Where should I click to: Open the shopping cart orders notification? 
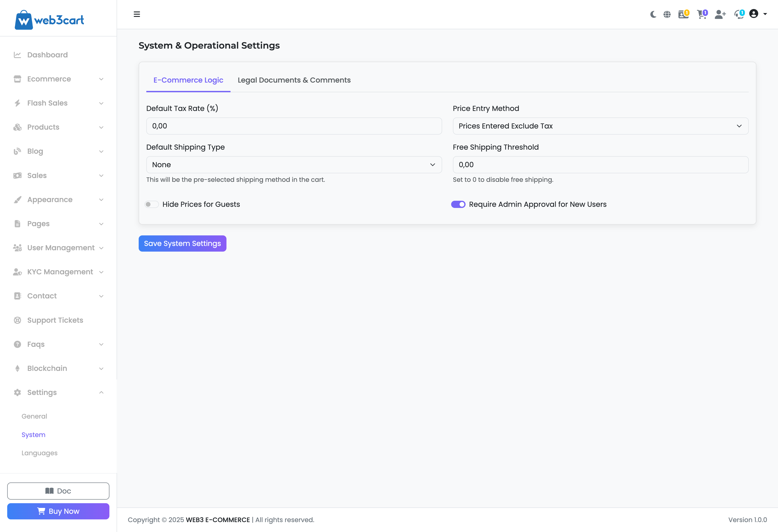point(702,14)
